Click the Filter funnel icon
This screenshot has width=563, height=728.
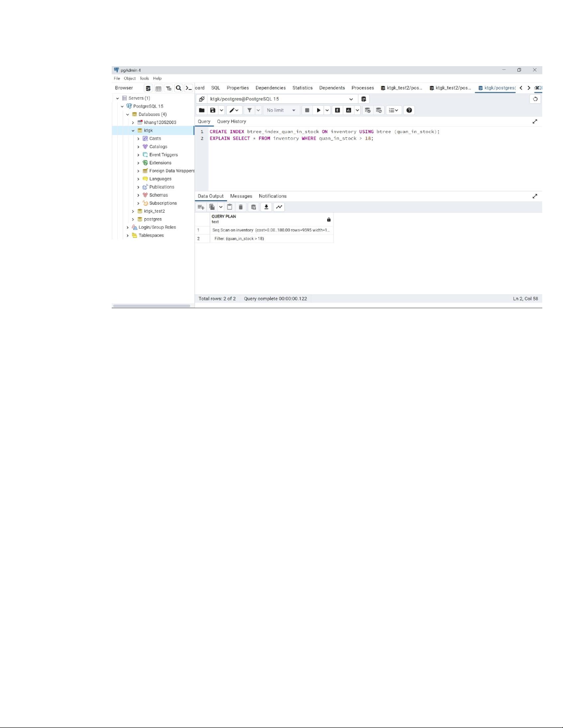pos(249,110)
